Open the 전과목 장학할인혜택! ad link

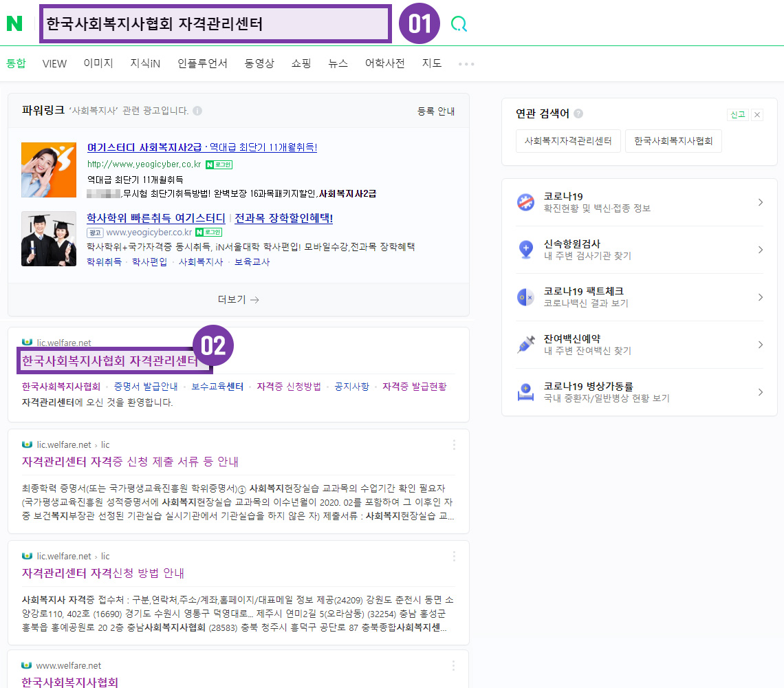point(283,218)
